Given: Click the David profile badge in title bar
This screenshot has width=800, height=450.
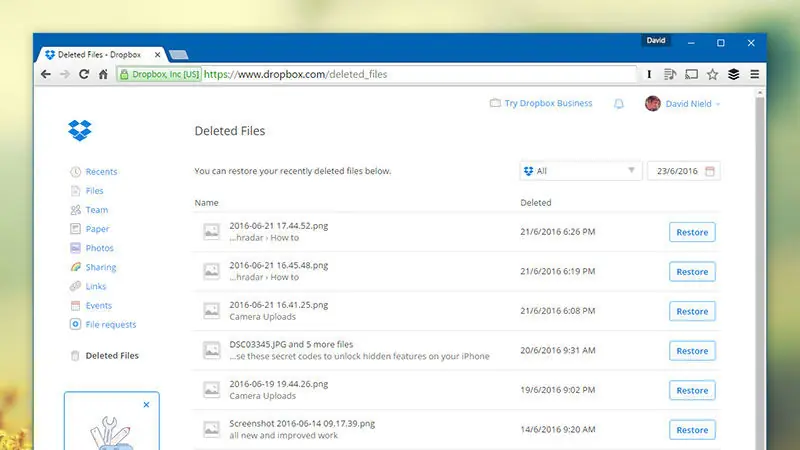Looking at the screenshot, I should (x=656, y=40).
